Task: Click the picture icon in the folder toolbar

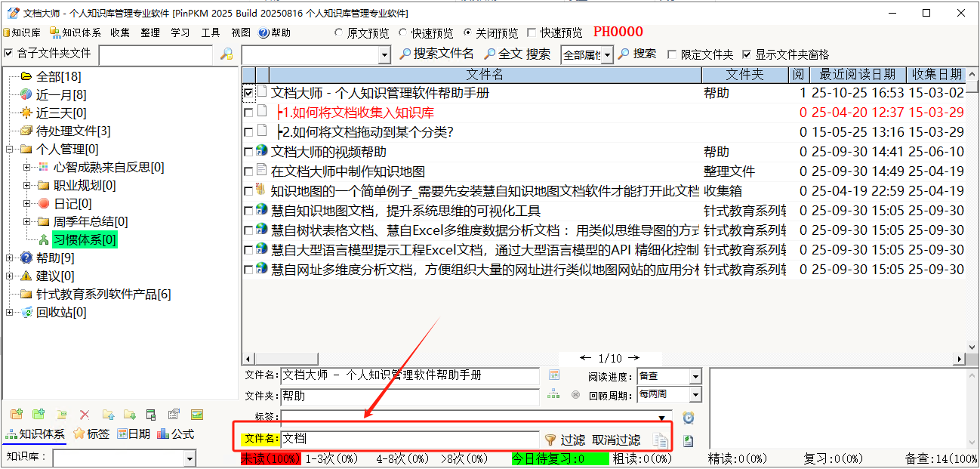Action: click(196, 415)
